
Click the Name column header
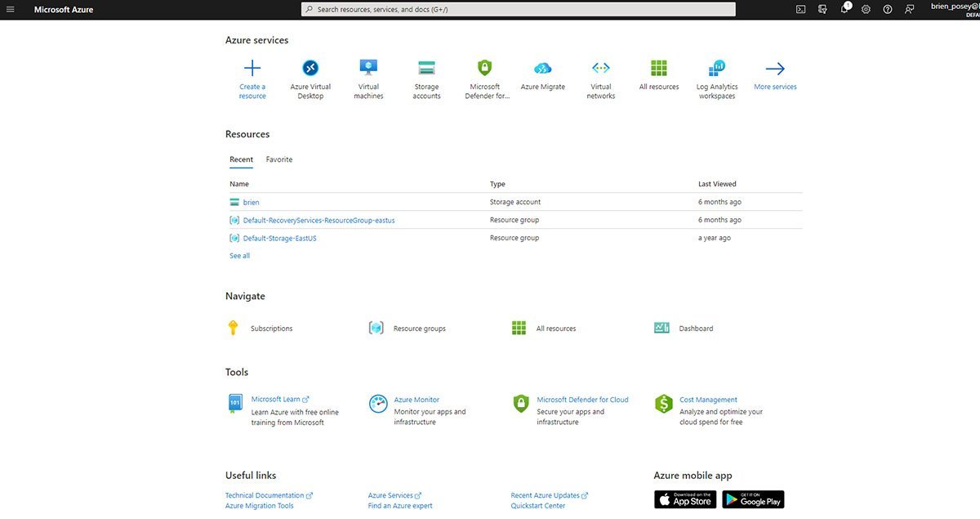(x=239, y=184)
